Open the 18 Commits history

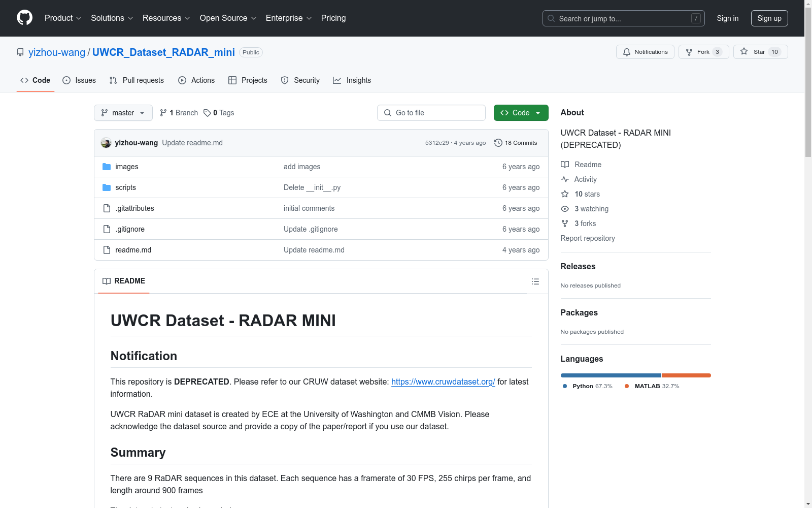coord(516,143)
